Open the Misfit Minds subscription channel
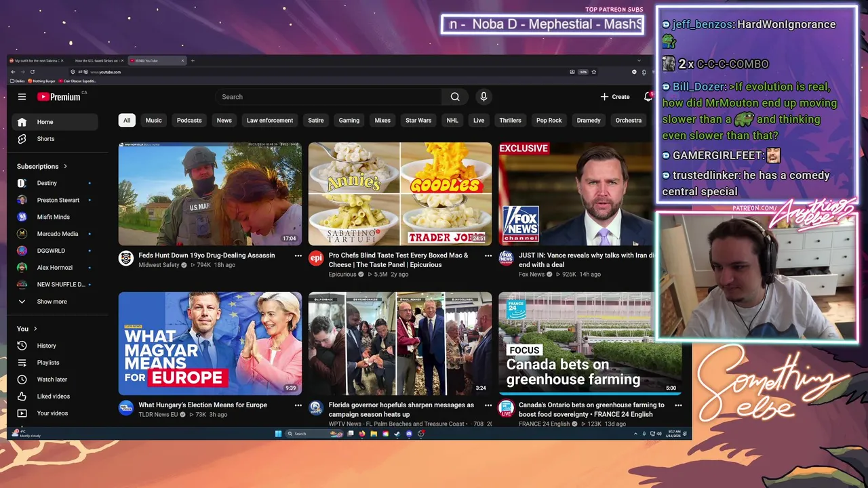The height and width of the screenshot is (488, 868). (x=55, y=217)
